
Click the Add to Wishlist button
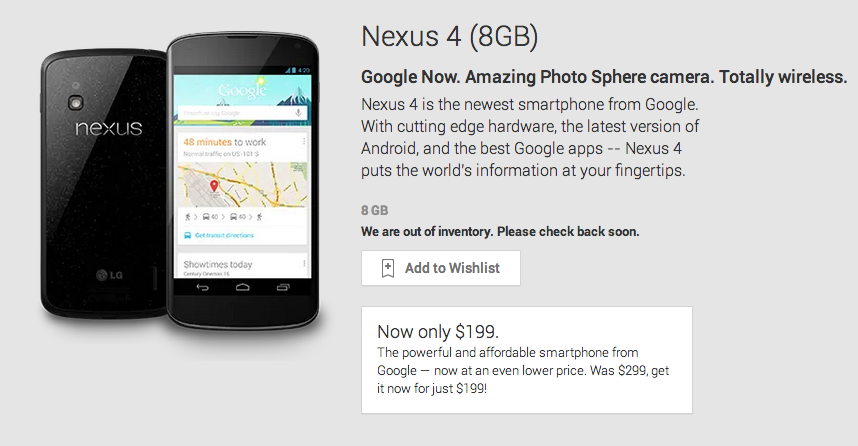coord(440,268)
